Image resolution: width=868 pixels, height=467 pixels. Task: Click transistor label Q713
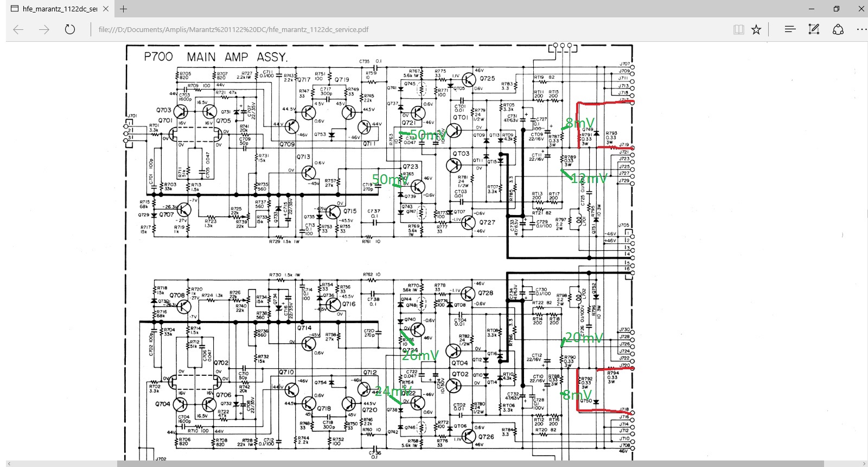coord(303,157)
